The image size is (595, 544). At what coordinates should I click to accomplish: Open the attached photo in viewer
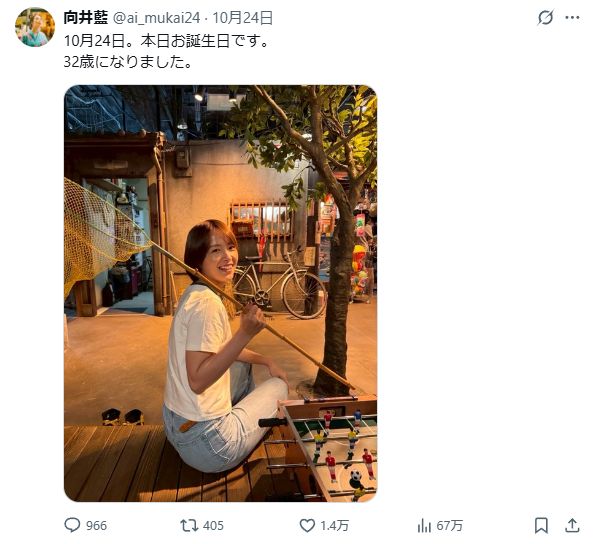click(220, 293)
